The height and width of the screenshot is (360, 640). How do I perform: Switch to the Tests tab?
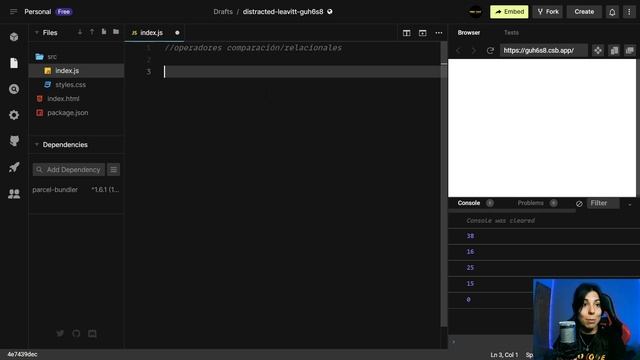point(511,33)
